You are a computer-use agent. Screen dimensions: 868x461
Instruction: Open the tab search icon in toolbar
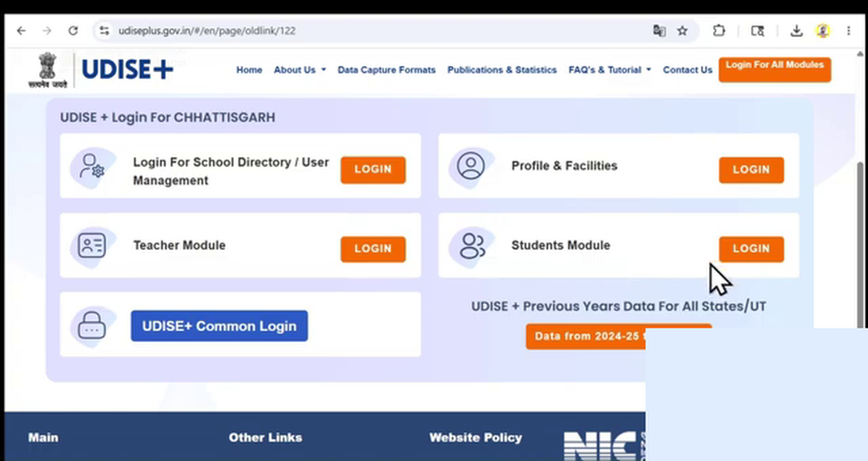(758, 31)
